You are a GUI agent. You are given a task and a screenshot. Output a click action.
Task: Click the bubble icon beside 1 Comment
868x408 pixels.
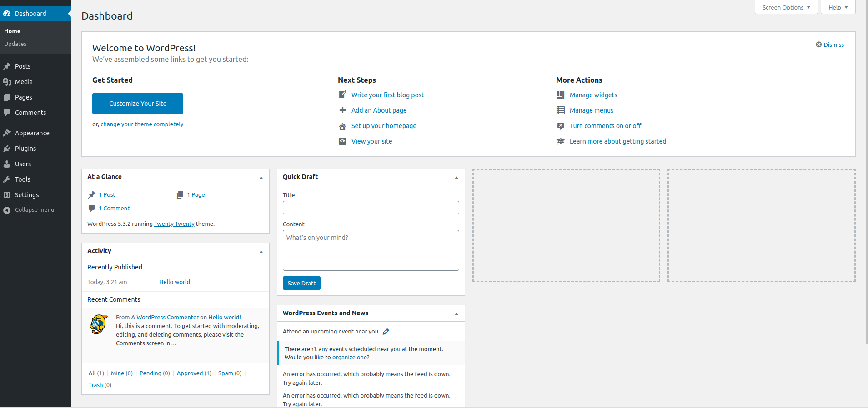tap(92, 208)
